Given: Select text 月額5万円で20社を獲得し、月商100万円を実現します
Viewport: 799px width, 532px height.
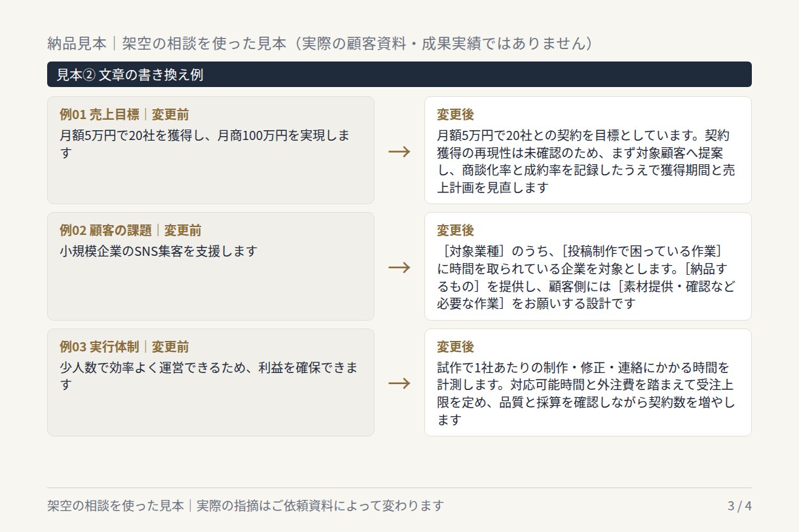Looking at the screenshot, I should (205, 144).
